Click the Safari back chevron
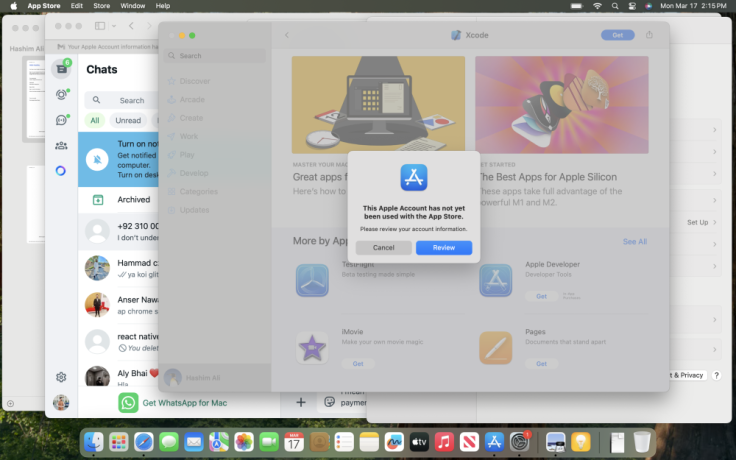 tap(131, 26)
